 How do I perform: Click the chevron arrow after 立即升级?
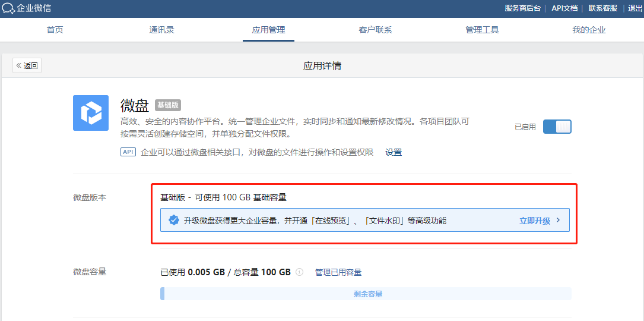pyautogui.click(x=559, y=221)
